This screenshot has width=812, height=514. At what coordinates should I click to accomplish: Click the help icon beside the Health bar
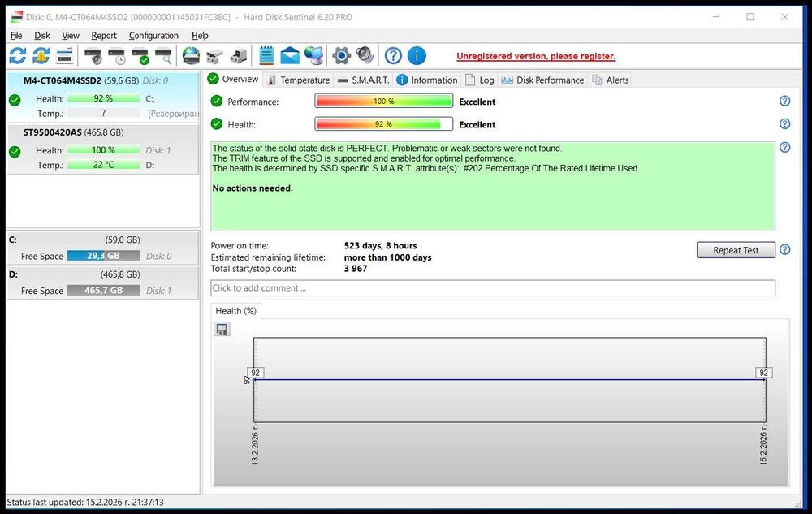click(785, 123)
